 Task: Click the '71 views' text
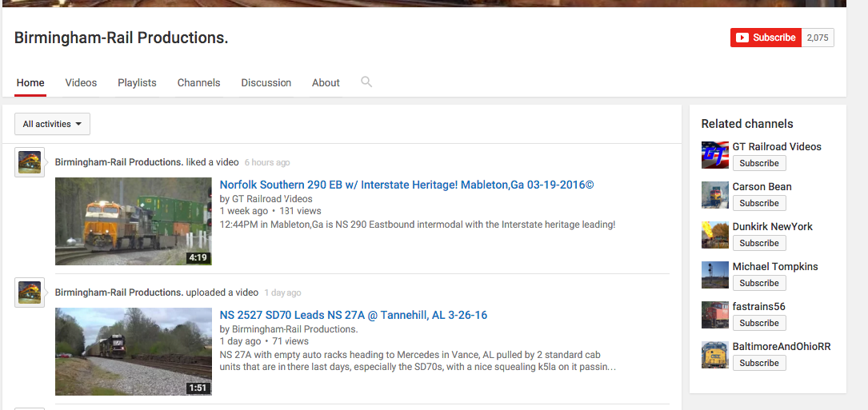[290, 341]
